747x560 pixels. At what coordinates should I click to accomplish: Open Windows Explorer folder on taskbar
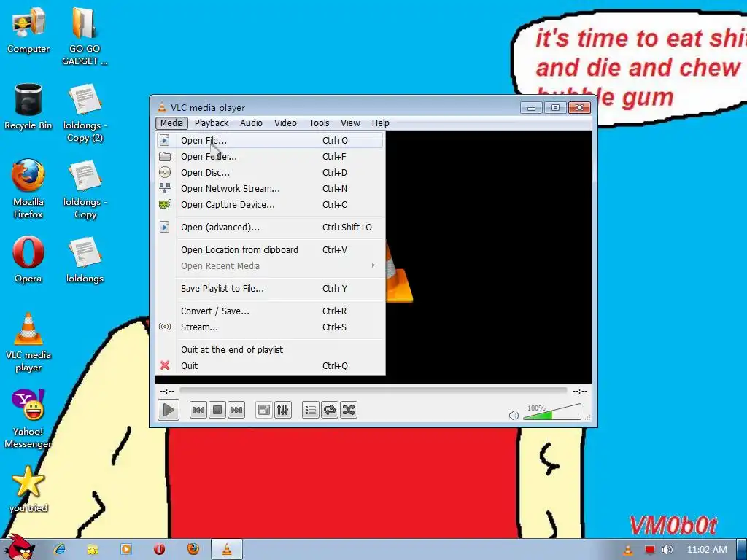(x=93, y=550)
